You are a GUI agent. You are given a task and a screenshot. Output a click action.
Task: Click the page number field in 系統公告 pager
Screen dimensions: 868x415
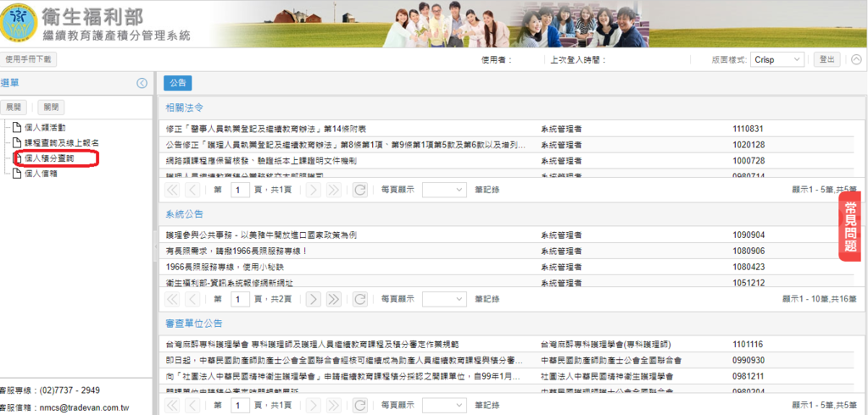pyautogui.click(x=240, y=299)
